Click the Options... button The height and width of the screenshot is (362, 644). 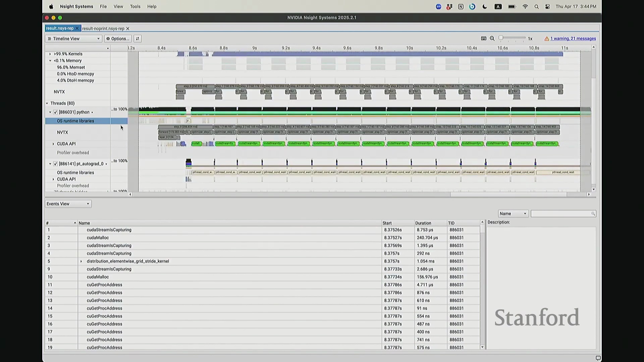(x=118, y=39)
